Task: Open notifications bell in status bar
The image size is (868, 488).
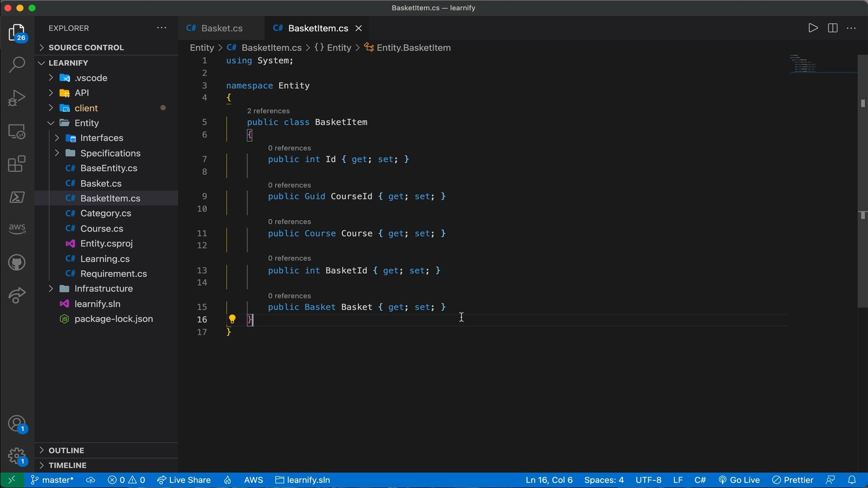Action: coord(852,480)
